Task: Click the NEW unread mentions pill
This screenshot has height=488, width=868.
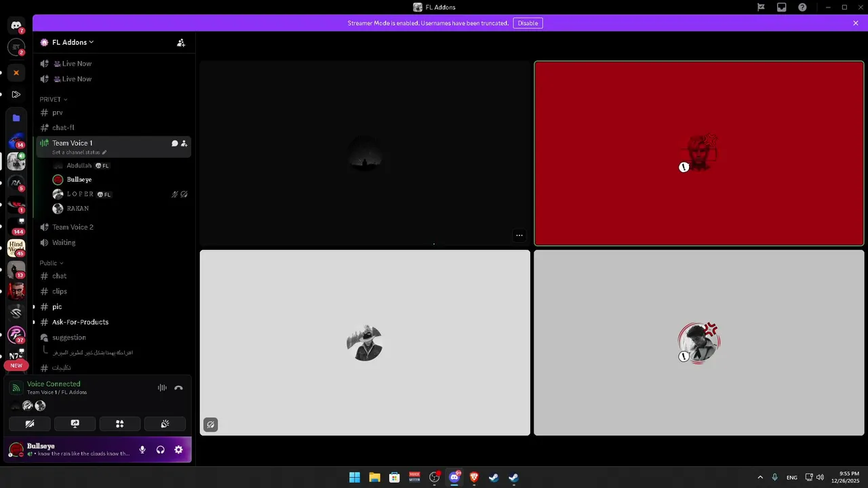Action: pyautogui.click(x=16, y=365)
